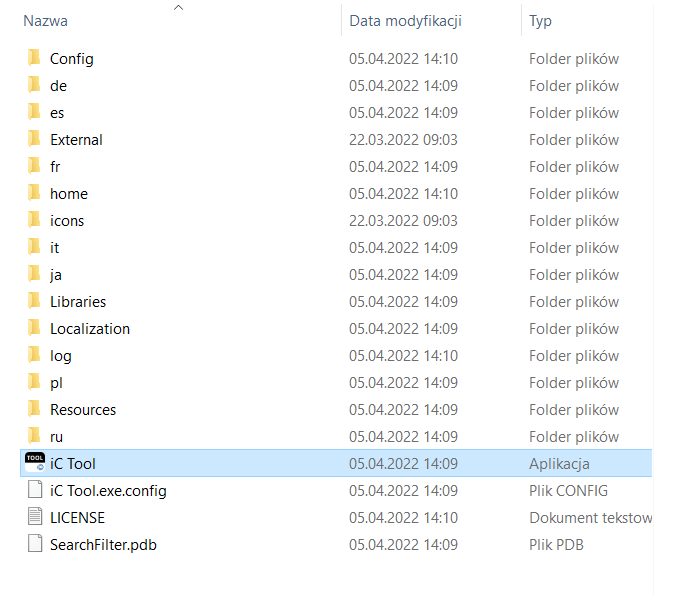
Task: Click the Typ column header
Action: (540, 21)
